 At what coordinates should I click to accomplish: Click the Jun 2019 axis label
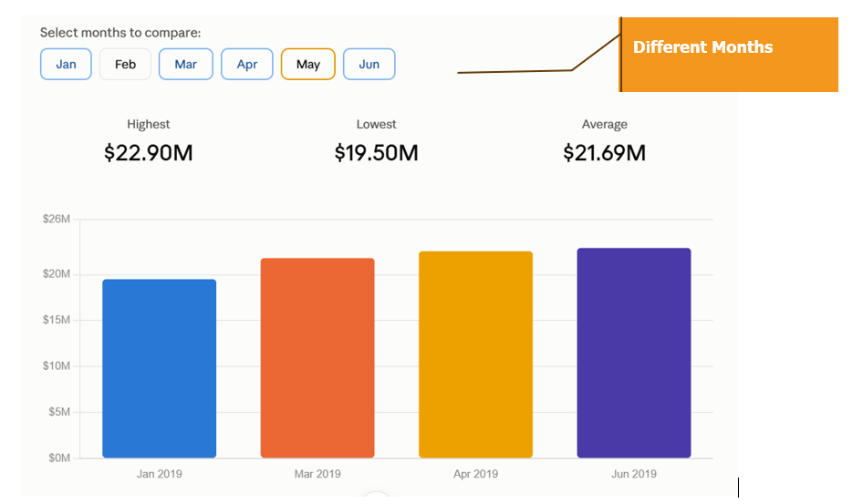[x=634, y=474]
